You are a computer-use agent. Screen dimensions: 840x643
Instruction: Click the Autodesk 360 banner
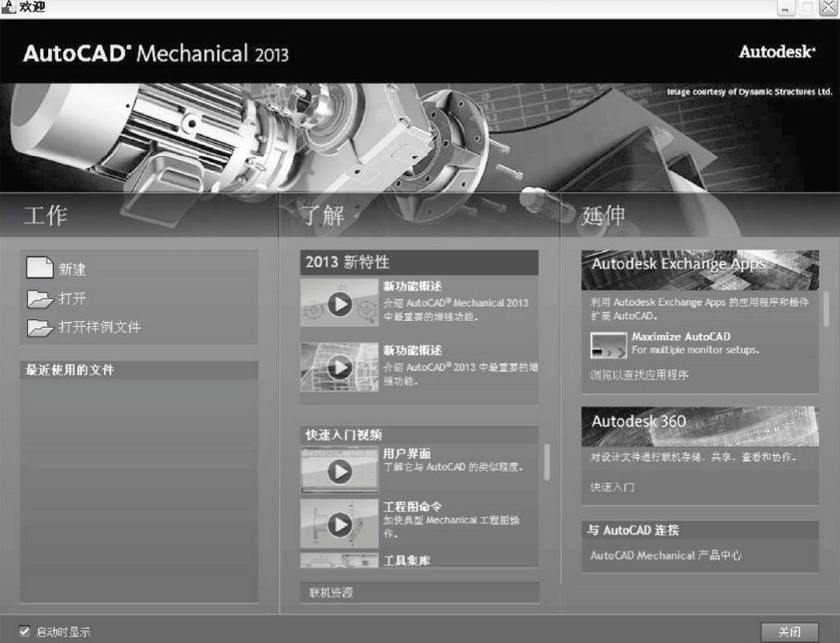pyautogui.click(x=700, y=426)
